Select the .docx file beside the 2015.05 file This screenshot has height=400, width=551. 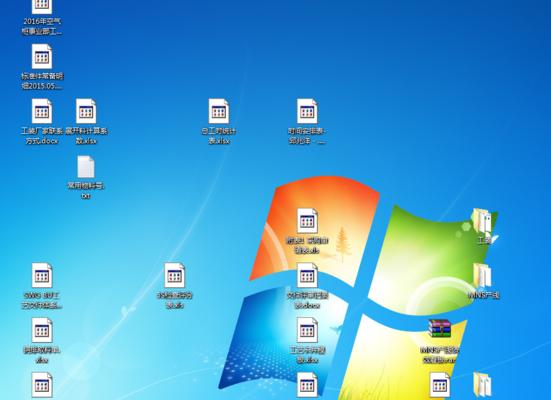[x=42, y=121]
